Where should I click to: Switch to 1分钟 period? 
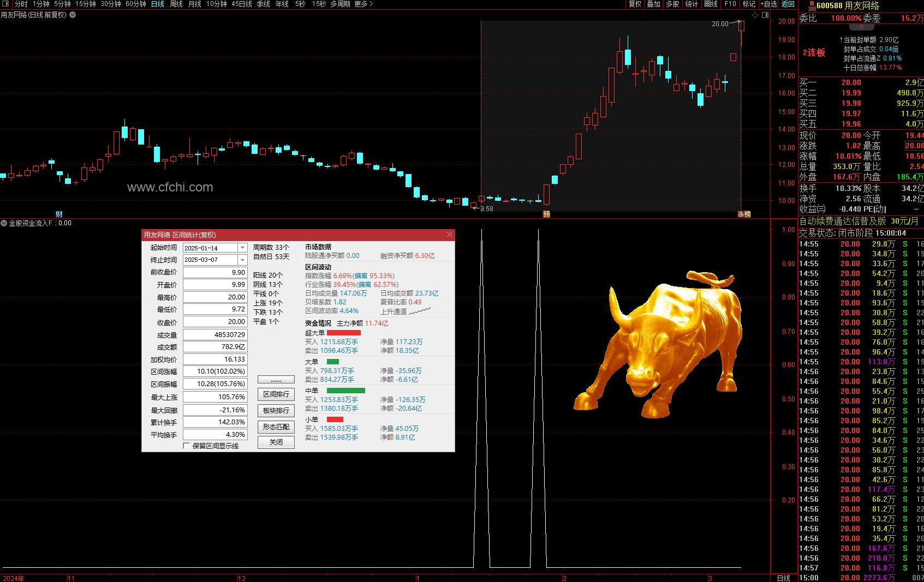41,4
